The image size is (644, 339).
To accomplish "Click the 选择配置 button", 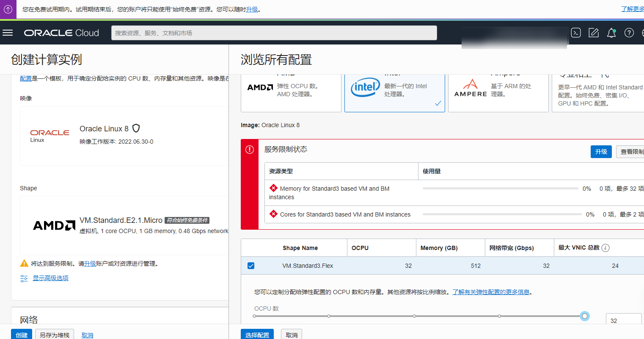I will tap(257, 335).
